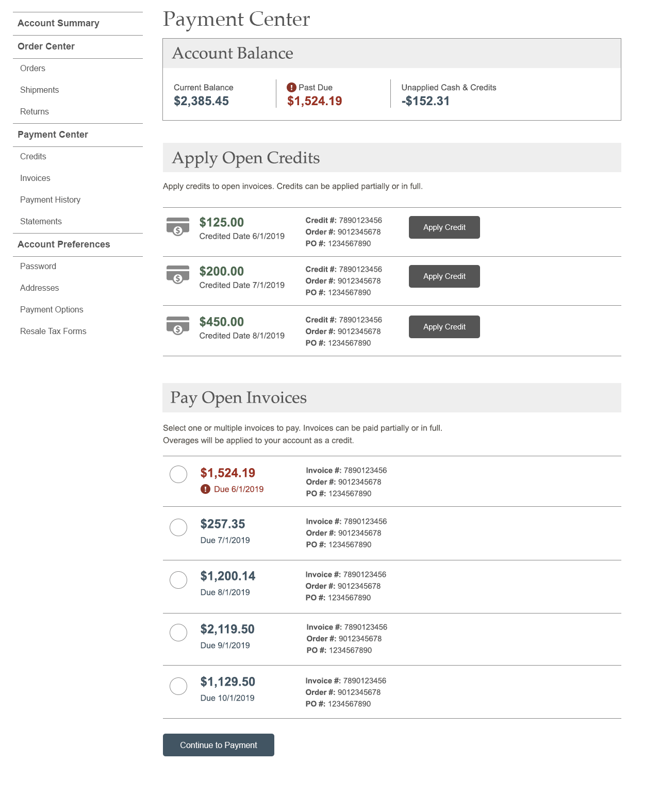The height and width of the screenshot is (812, 660).
Task: Apply the $200.00 credit from 7/1/2019
Action: [444, 276]
